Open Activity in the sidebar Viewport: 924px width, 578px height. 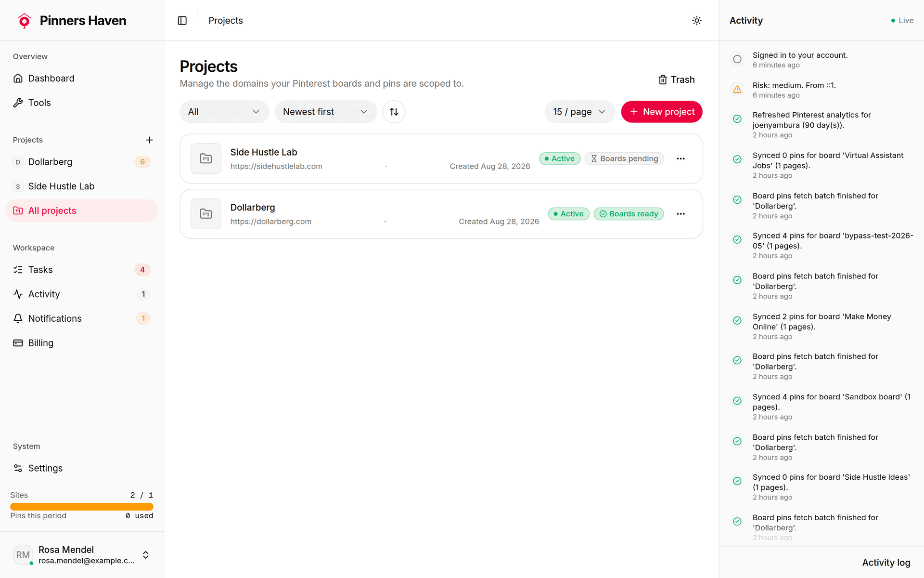click(82, 294)
